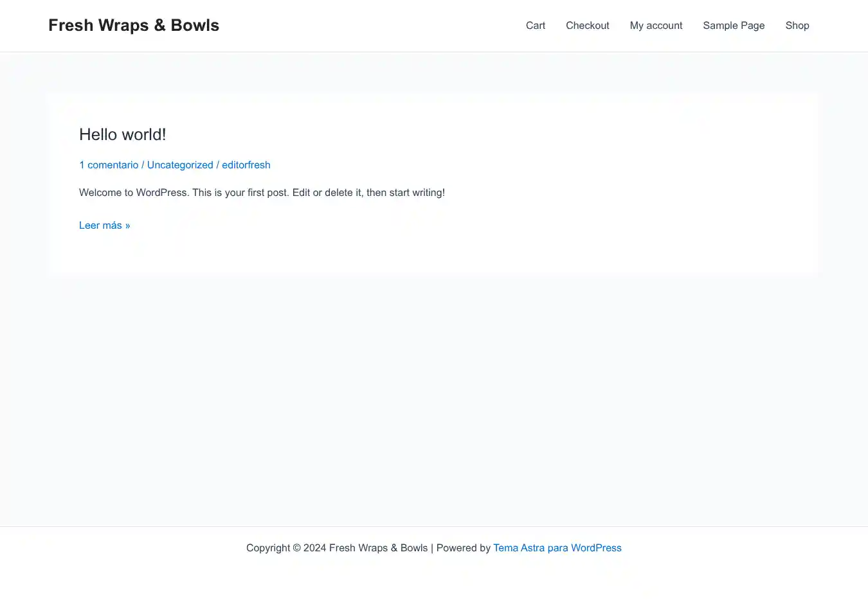This screenshot has height=604, width=868.
Task: Click the Fresh Wraps & Bowls site title
Action: pos(133,26)
